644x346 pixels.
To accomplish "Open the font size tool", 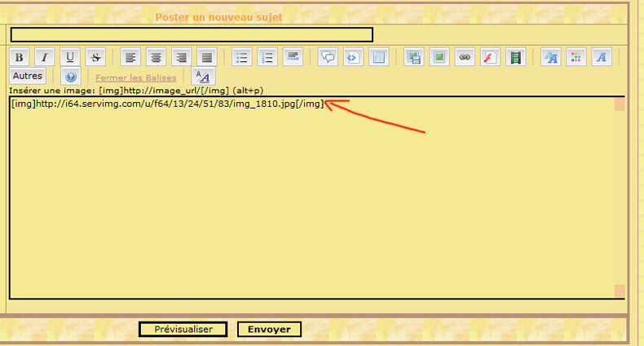I will point(551,57).
